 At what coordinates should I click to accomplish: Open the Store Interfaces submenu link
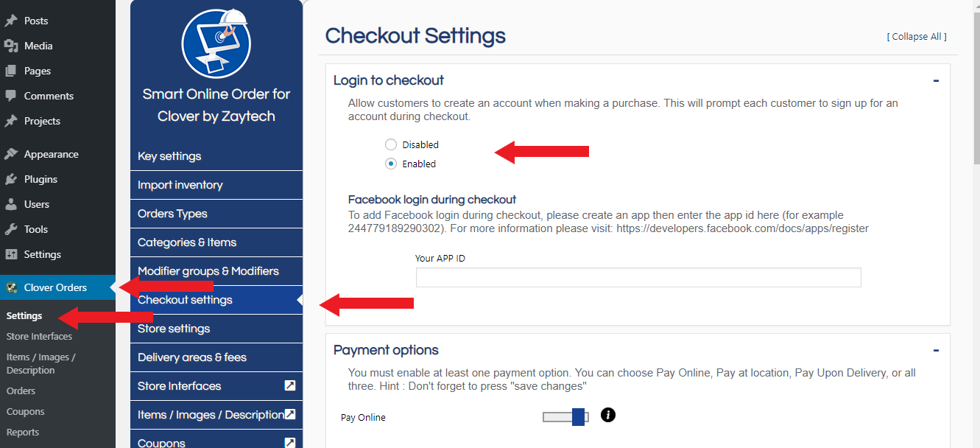coord(39,336)
